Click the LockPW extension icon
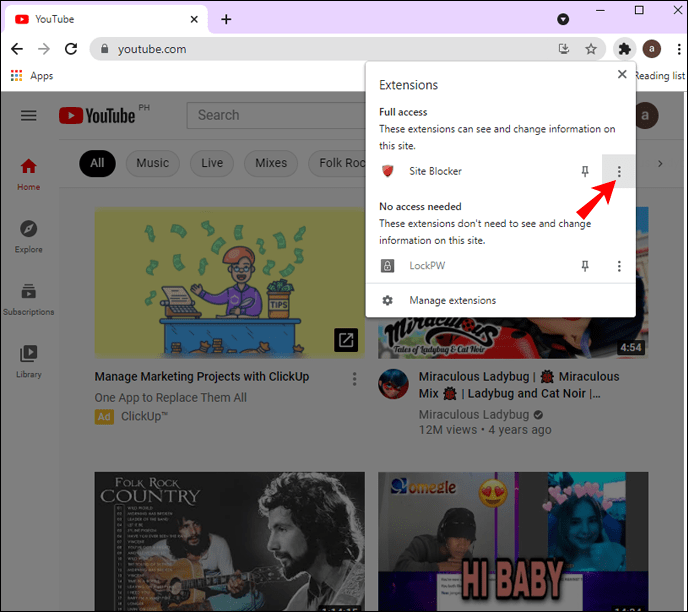The image size is (688, 612). click(x=387, y=265)
